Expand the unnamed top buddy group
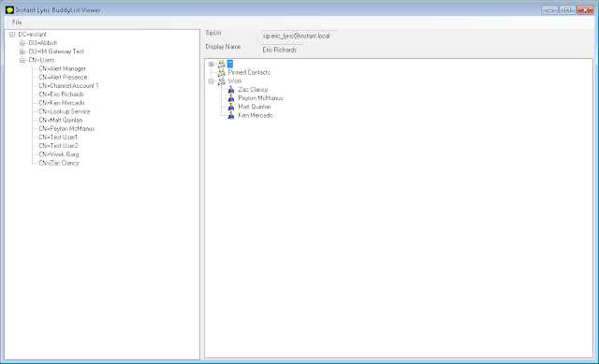This screenshot has height=364, width=599. tap(211, 65)
